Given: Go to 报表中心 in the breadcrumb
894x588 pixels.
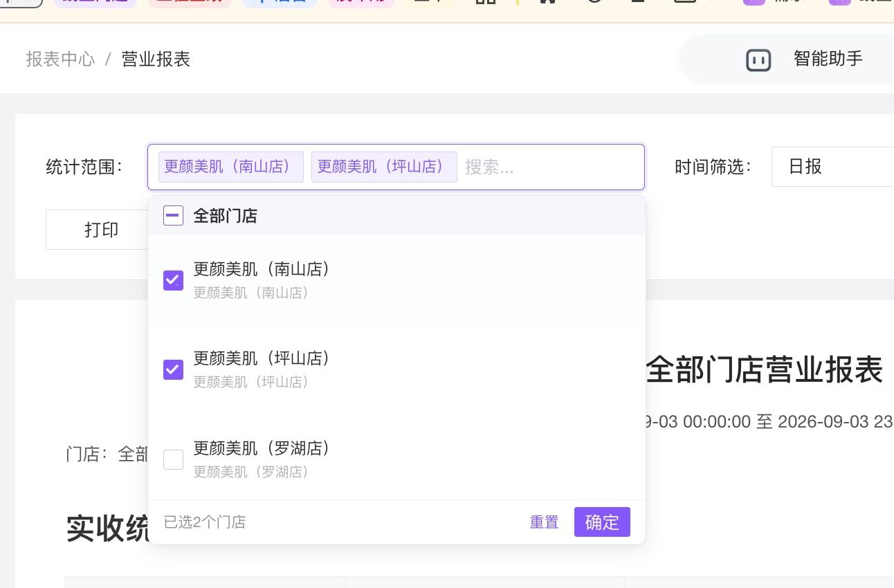Looking at the screenshot, I should [x=60, y=59].
